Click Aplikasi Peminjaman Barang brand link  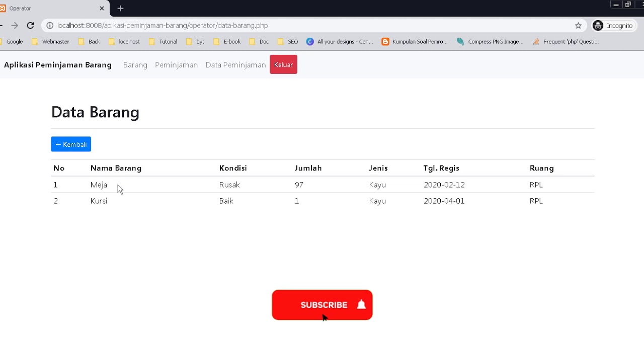pos(58,65)
